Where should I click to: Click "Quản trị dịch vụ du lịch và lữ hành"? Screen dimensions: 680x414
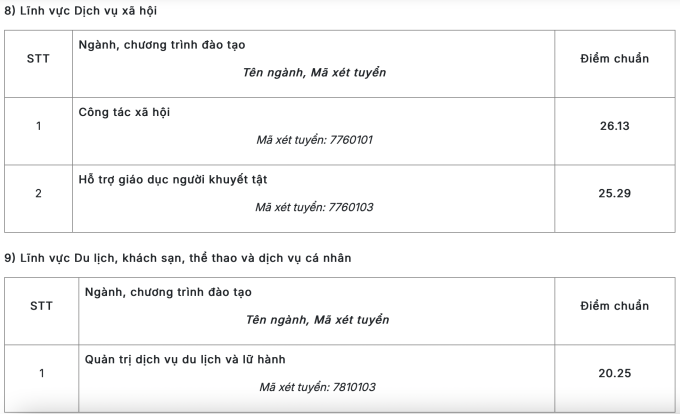pyautogui.click(x=185, y=359)
